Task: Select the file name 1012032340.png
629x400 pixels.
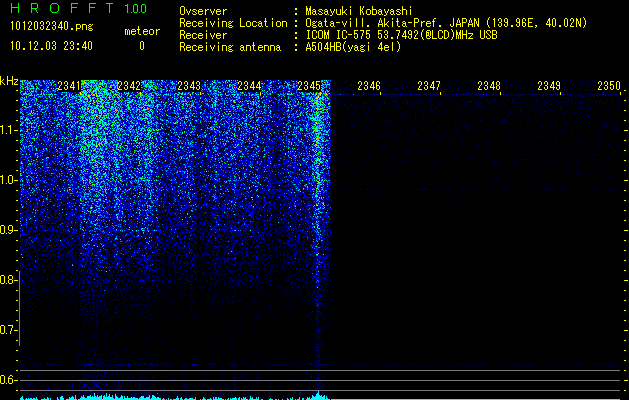Action: coord(52,27)
